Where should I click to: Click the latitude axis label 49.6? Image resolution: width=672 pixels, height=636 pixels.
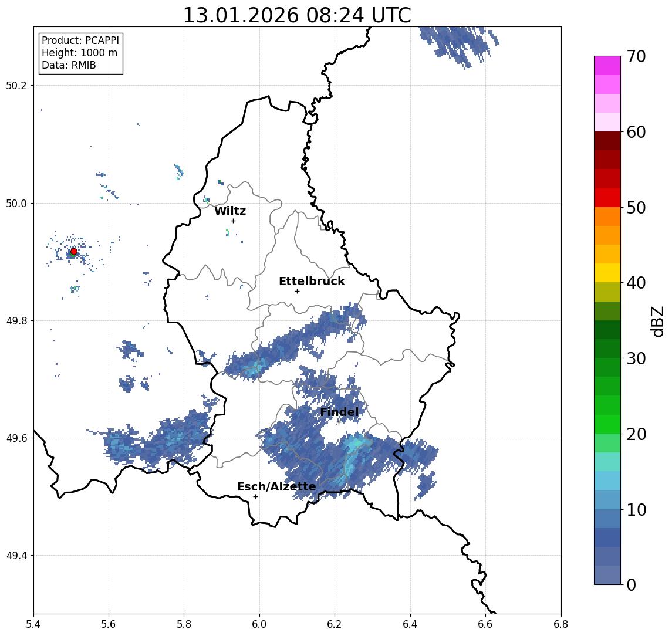click(x=16, y=438)
